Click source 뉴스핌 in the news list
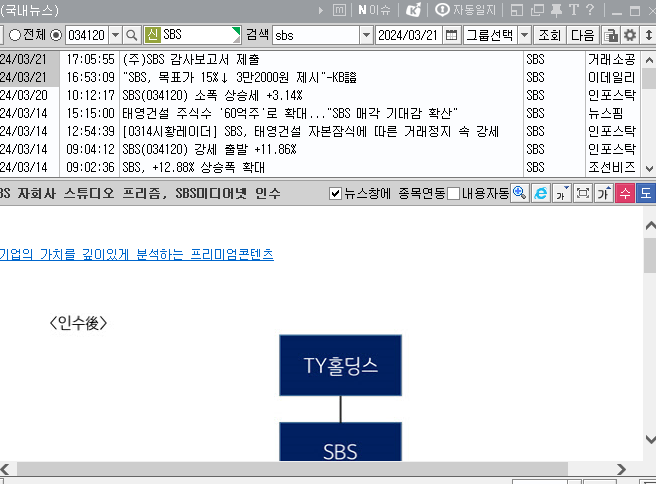Image resolution: width=656 pixels, height=484 pixels. tap(605, 113)
